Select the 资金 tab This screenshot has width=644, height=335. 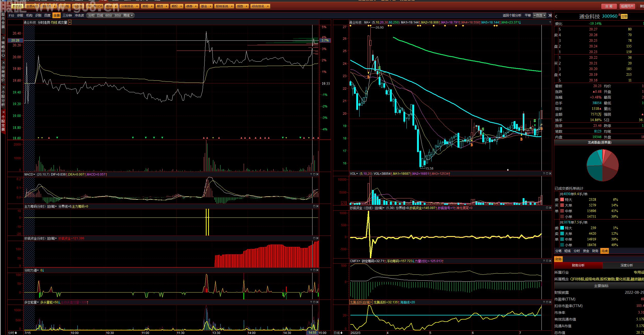click(x=586, y=251)
